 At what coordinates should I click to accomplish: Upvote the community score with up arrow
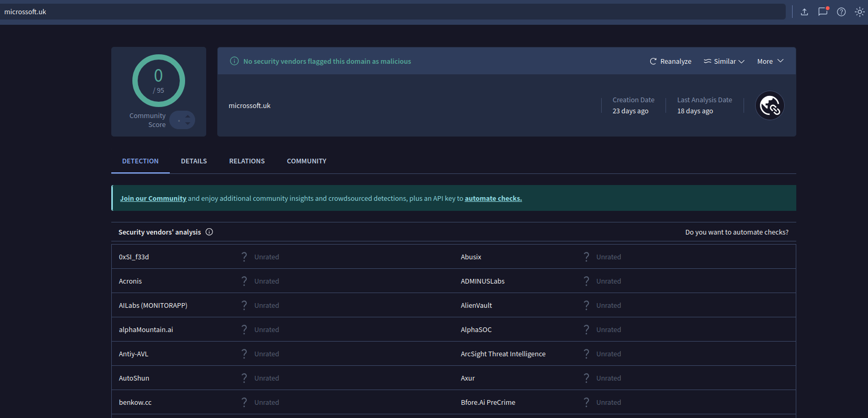pyautogui.click(x=188, y=116)
